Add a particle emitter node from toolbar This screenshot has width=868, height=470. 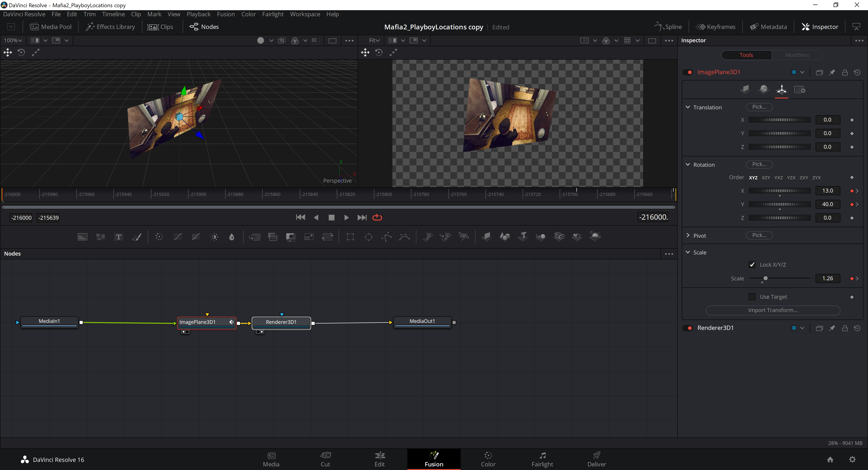(428, 237)
